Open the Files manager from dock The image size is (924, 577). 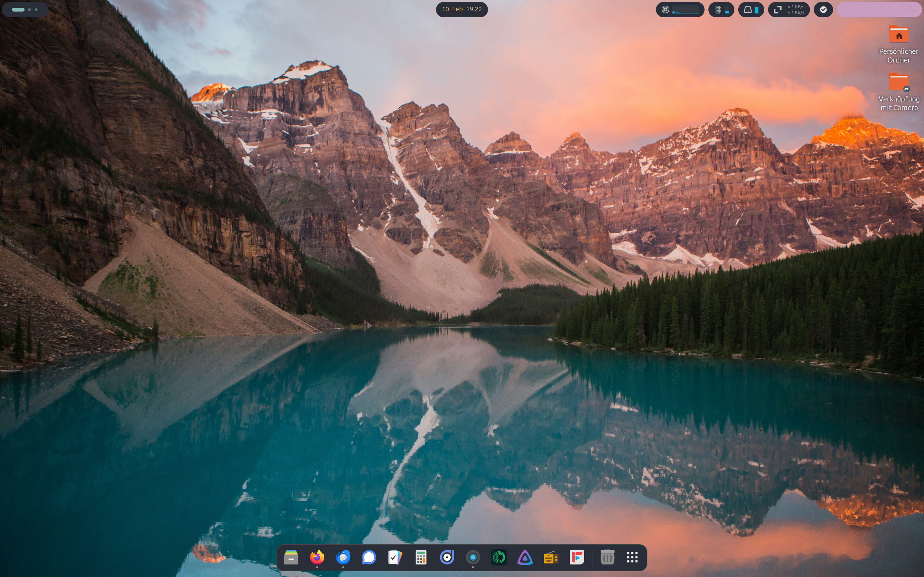(x=291, y=557)
